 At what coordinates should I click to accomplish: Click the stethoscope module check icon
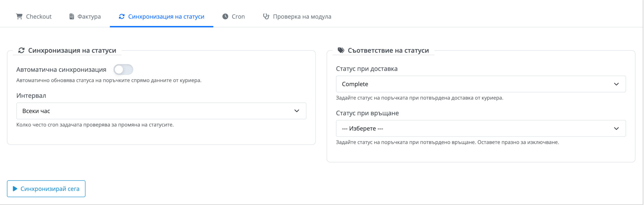tap(266, 17)
